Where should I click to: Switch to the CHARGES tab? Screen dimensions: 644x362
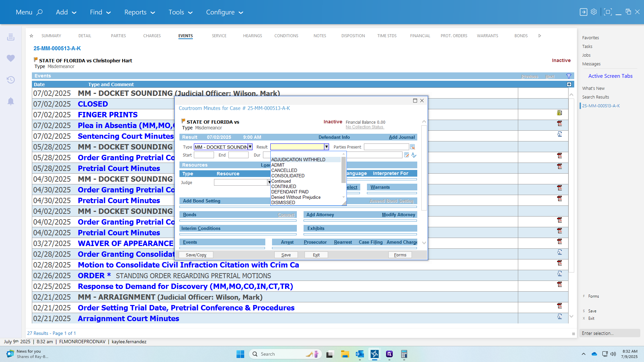click(x=152, y=36)
